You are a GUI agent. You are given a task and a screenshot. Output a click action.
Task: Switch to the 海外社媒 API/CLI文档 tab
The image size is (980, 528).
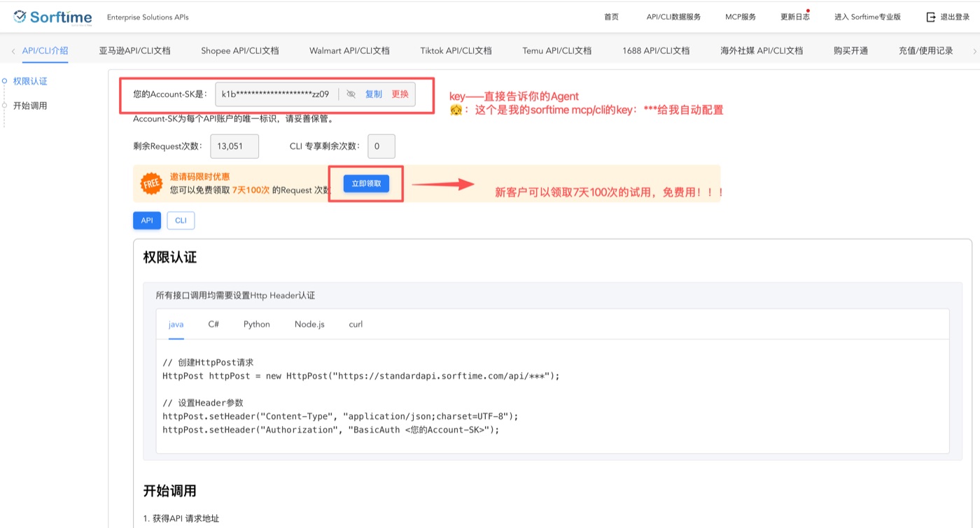click(762, 50)
